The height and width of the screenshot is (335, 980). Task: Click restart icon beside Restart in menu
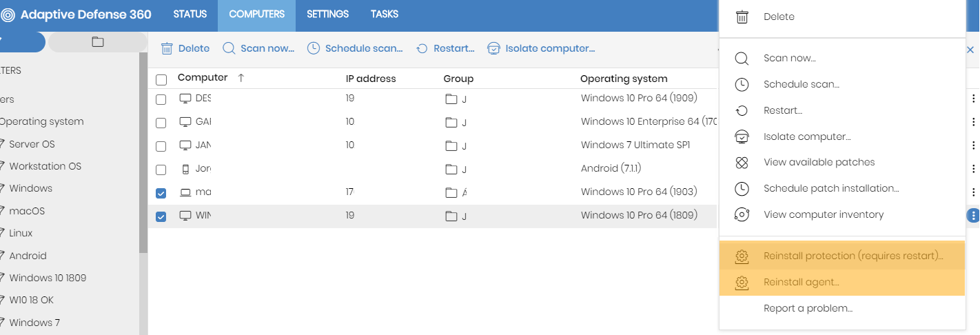pyautogui.click(x=742, y=110)
